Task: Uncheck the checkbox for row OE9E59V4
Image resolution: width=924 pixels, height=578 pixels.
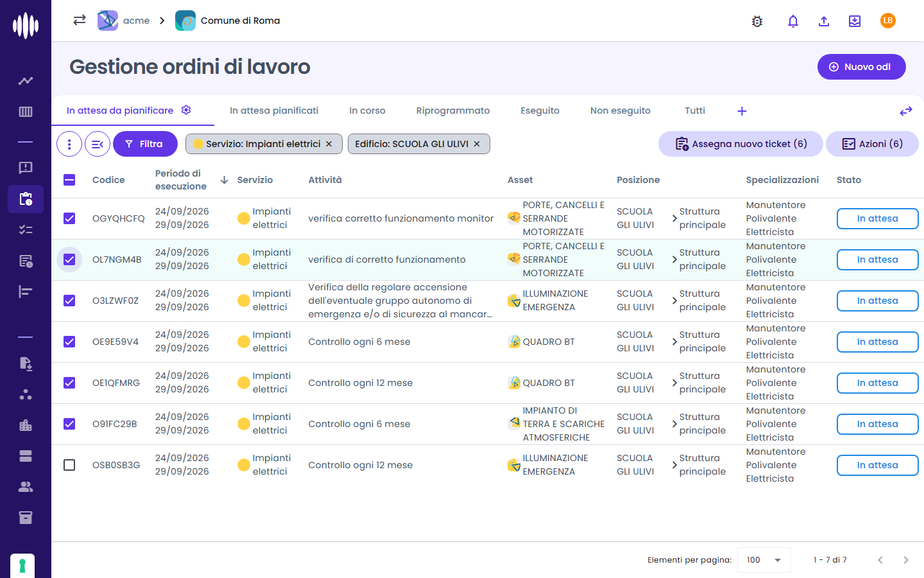Action: [69, 342]
